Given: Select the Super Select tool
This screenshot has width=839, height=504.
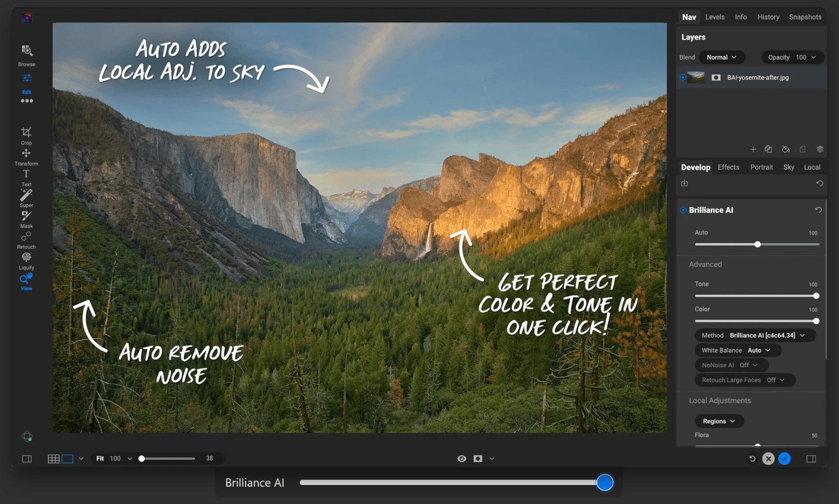Looking at the screenshot, I should click(26, 199).
